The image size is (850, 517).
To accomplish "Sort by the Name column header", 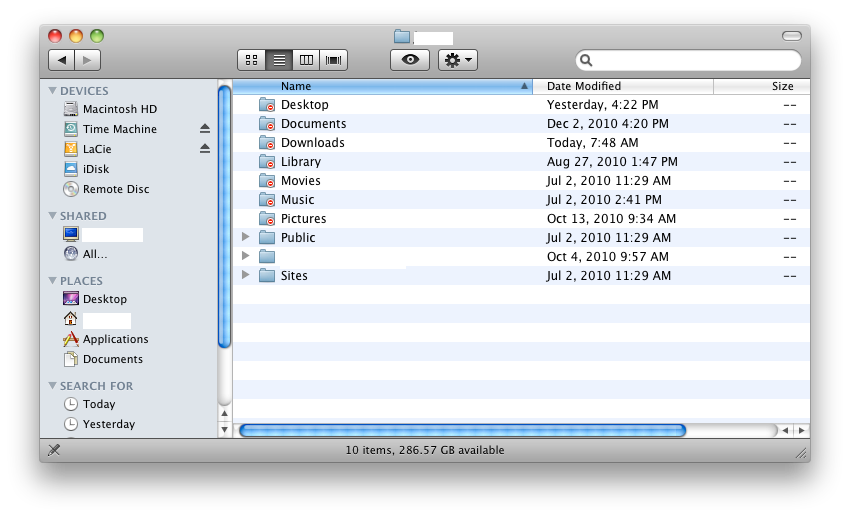I will tap(383, 86).
